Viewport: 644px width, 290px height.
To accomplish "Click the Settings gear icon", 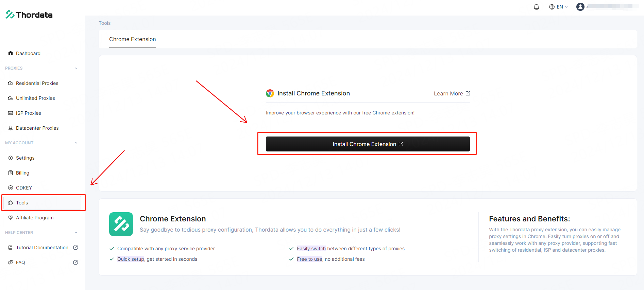I will pos(11,158).
